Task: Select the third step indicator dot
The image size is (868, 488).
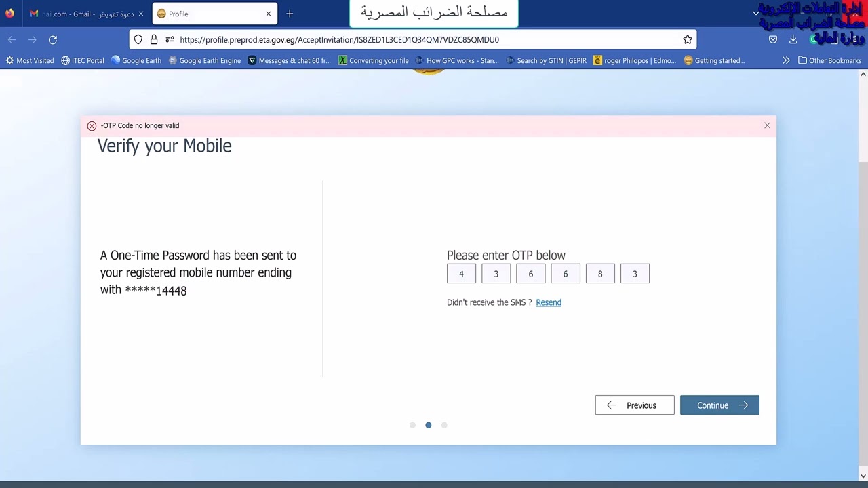Action: pos(444,425)
